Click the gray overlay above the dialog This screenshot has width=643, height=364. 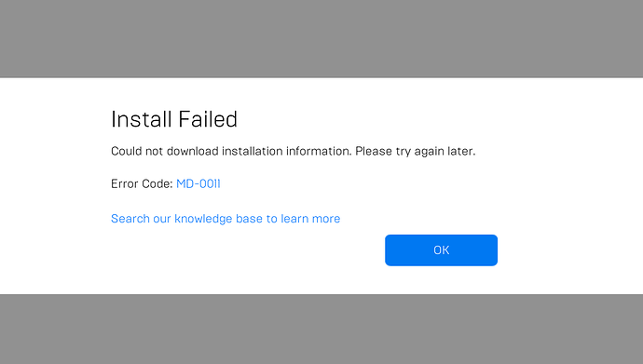point(321,38)
